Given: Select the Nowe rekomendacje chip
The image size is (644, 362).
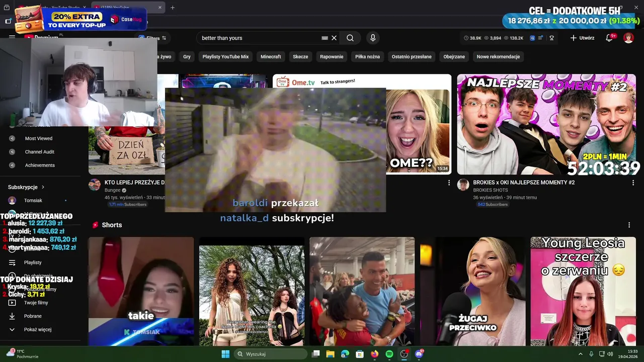Looking at the screenshot, I should 498,57.
